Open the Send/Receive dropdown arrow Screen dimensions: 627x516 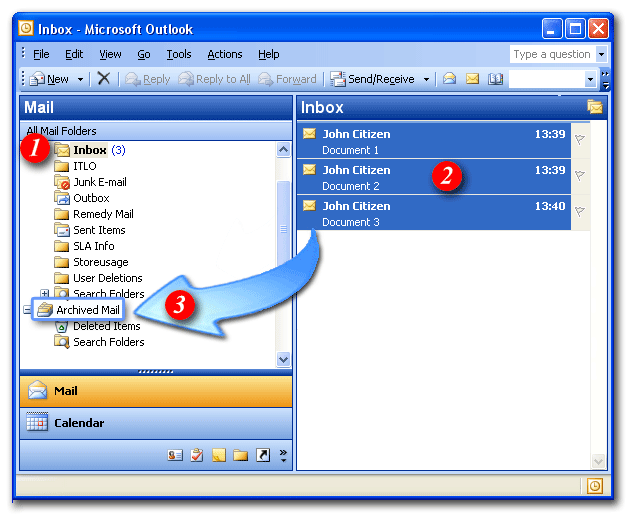[426, 79]
